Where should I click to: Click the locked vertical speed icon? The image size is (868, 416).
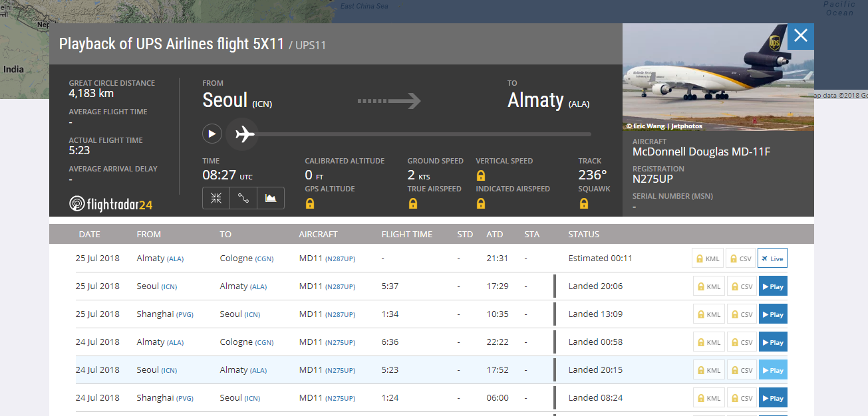pos(481,175)
